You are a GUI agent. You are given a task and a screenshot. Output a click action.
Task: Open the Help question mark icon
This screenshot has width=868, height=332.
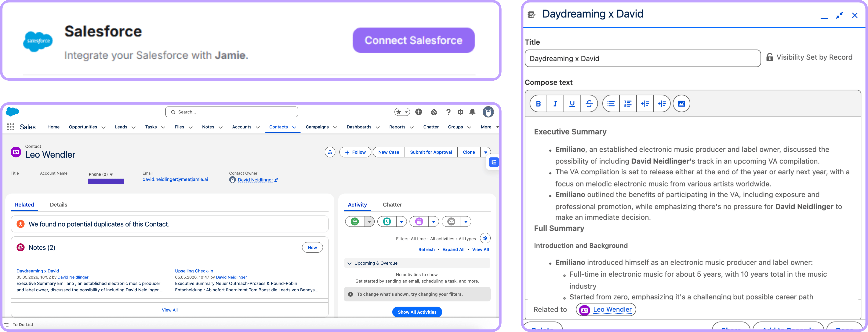click(448, 112)
